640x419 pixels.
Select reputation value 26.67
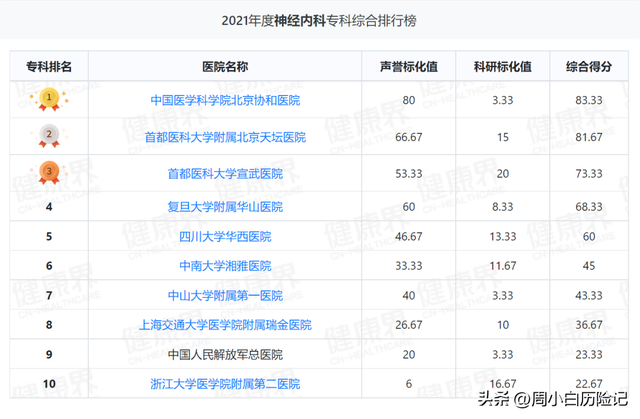409,325
